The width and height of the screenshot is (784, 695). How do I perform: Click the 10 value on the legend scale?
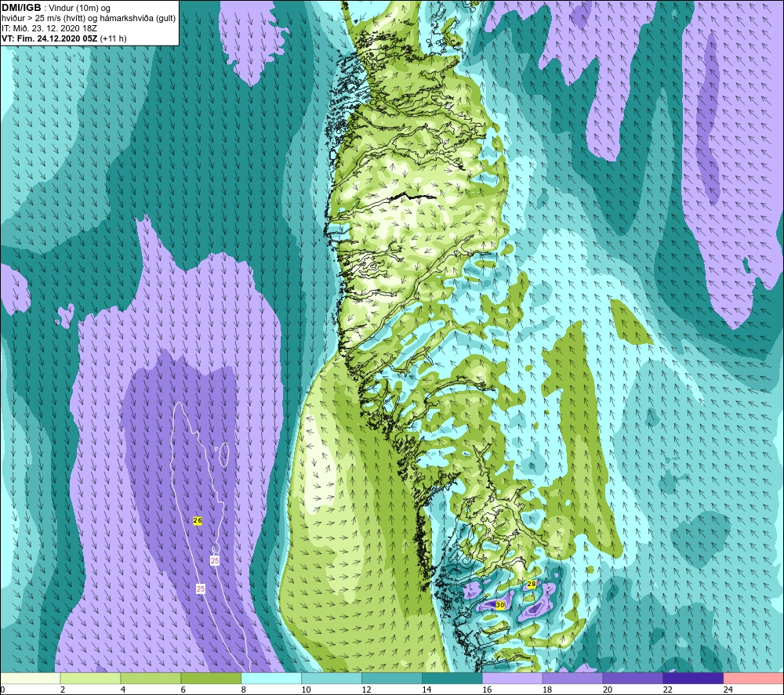coord(306,690)
